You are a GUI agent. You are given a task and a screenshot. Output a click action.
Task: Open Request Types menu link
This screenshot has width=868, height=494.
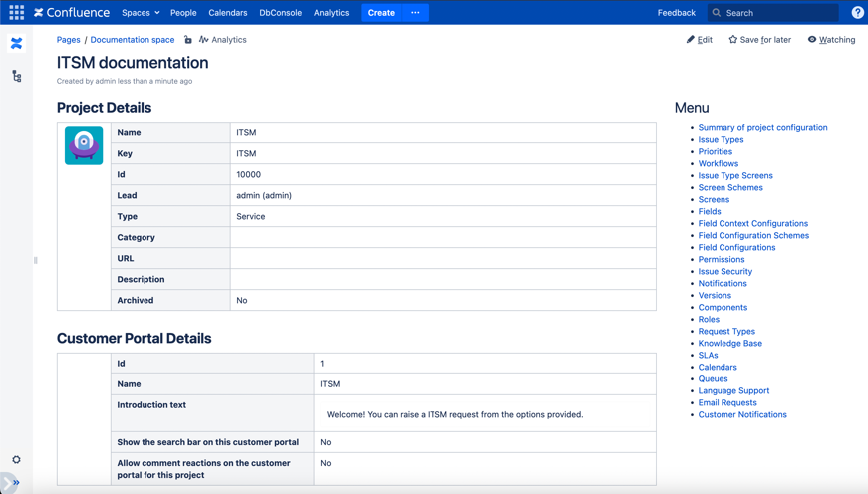point(726,331)
